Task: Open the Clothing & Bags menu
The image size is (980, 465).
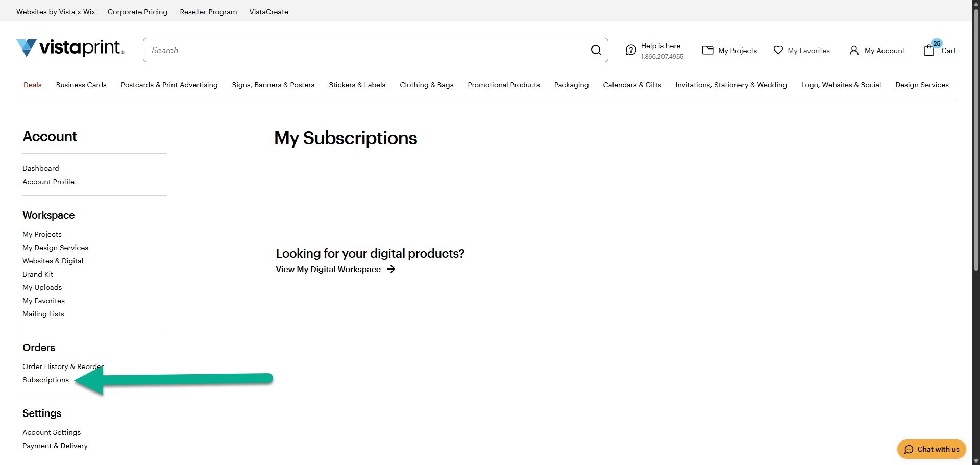Action: tap(426, 85)
